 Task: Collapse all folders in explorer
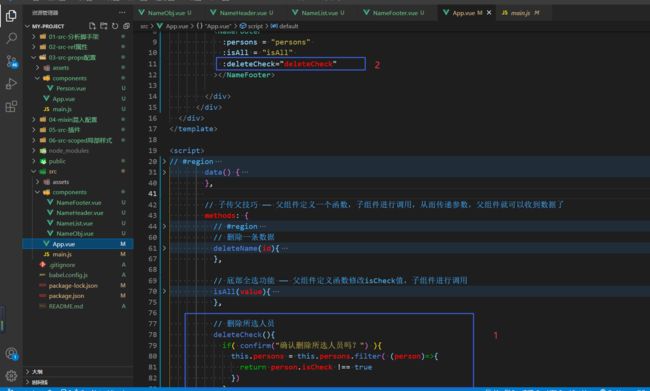pos(126,26)
